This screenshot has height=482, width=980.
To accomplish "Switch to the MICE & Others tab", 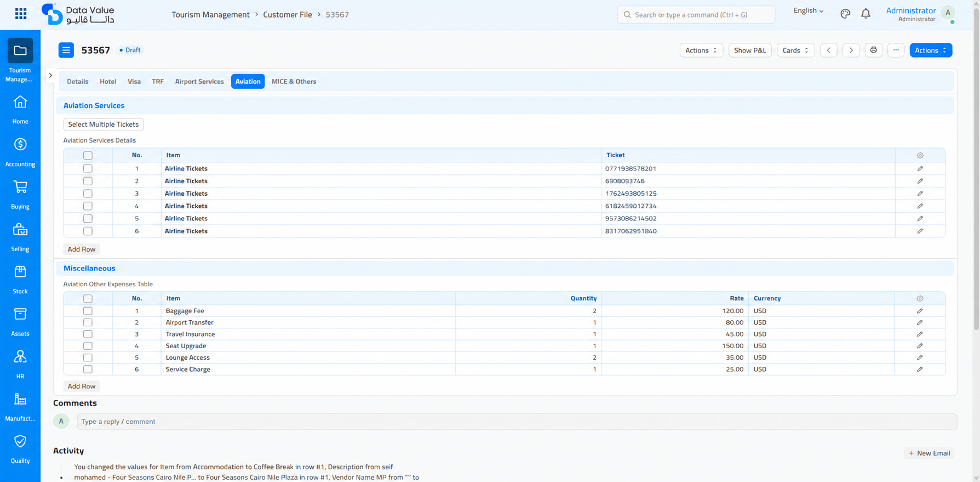I will tap(294, 81).
